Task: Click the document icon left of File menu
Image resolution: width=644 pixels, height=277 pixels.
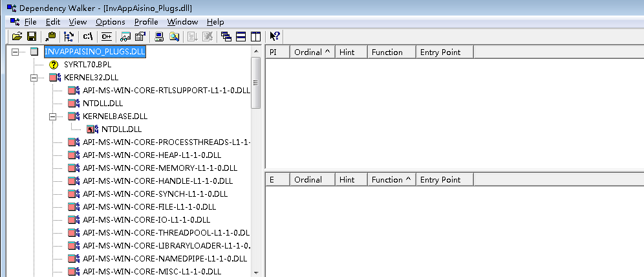Action: click(15, 22)
